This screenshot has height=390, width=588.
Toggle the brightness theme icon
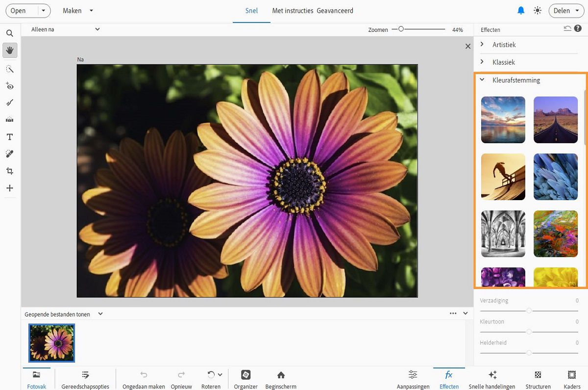coord(538,10)
